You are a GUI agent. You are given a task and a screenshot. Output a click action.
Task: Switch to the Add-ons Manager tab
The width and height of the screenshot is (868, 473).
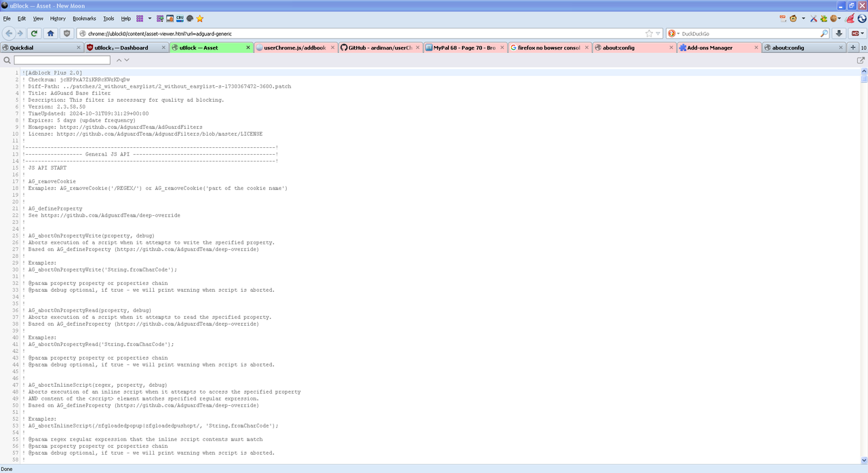click(x=719, y=48)
